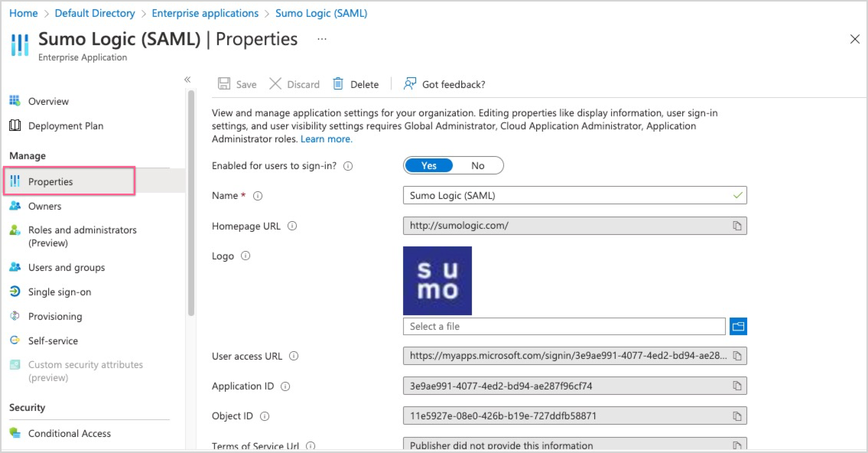Open the folder browse icon for logo upload
Viewport: 868px width, 453px height.
coord(738,326)
